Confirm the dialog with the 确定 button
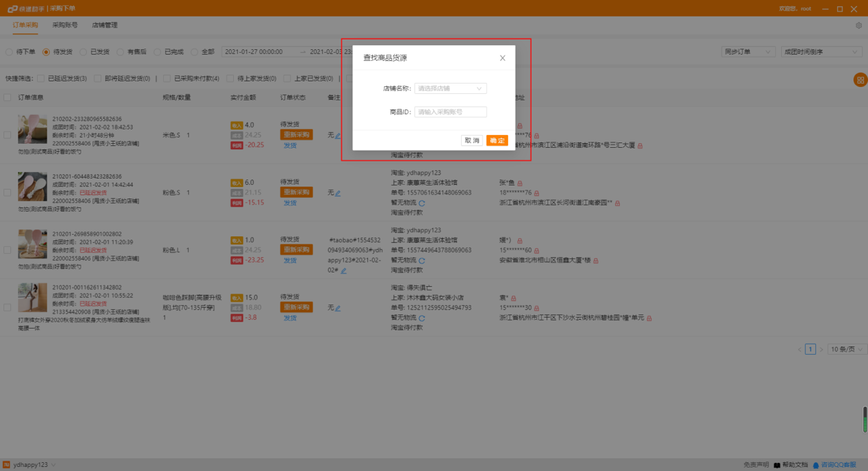The height and width of the screenshot is (471, 868). tap(497, 140)
